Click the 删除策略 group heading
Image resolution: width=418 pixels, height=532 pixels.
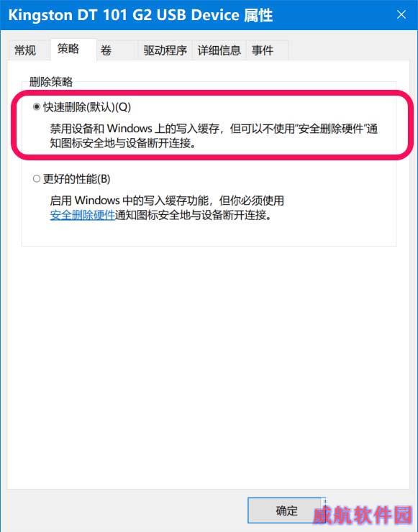pos(51,82)
